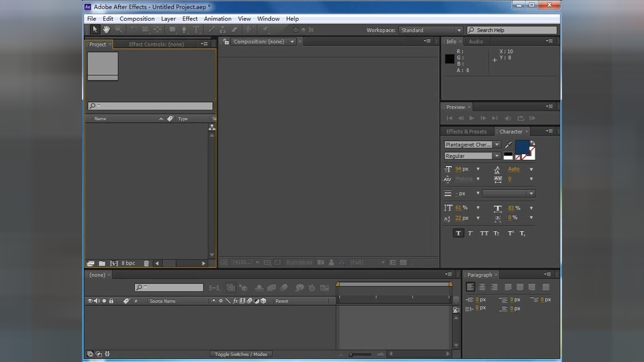The width and height of the screenshot is (644, 362).
Task: Swap fill and stroke colors arrow
Action: click(x=532, y=143)
